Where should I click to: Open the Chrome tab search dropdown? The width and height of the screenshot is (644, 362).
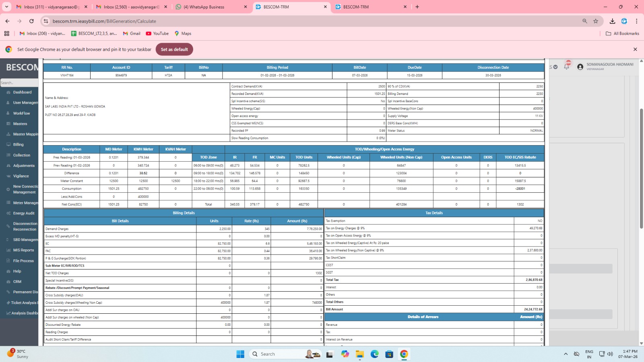[x=7, y=7]
